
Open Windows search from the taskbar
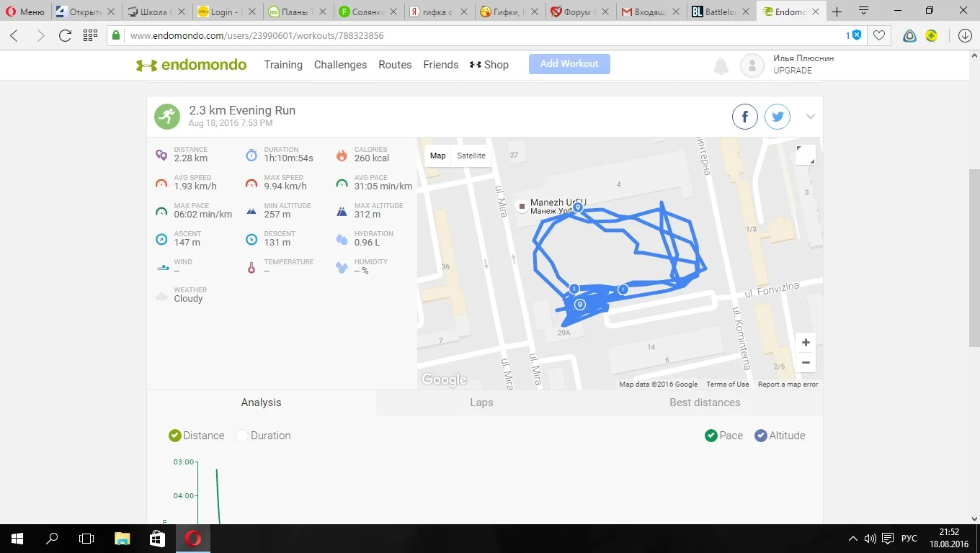[x=52, y=539]
